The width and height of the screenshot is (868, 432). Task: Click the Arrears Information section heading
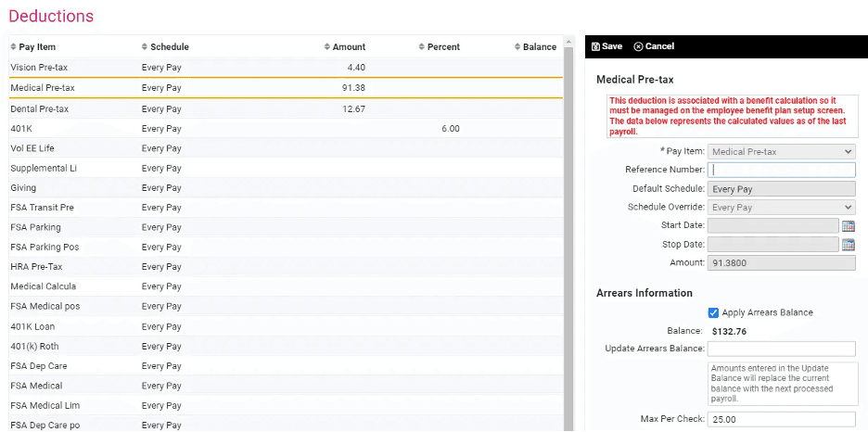[x=645, y=293]
